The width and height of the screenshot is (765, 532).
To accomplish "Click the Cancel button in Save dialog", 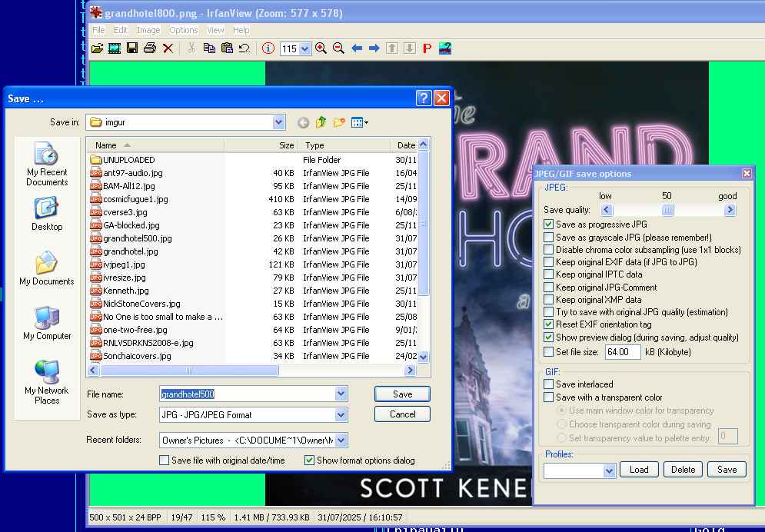I will pos(403,414).
